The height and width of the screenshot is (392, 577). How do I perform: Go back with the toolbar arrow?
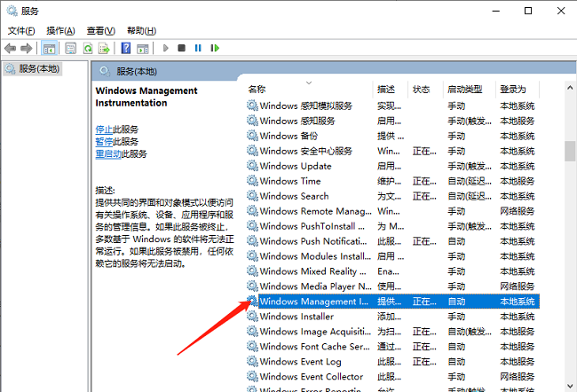(x=11, y=48)
